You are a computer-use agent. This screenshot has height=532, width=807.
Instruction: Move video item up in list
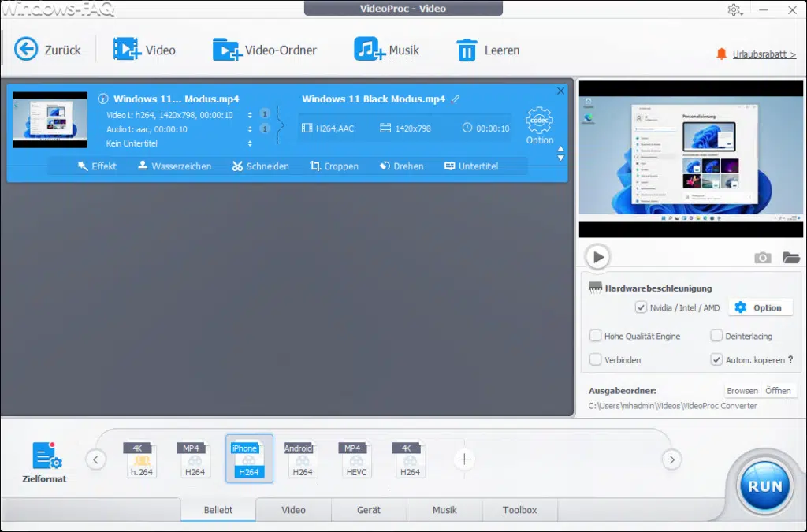coord(561,149)
